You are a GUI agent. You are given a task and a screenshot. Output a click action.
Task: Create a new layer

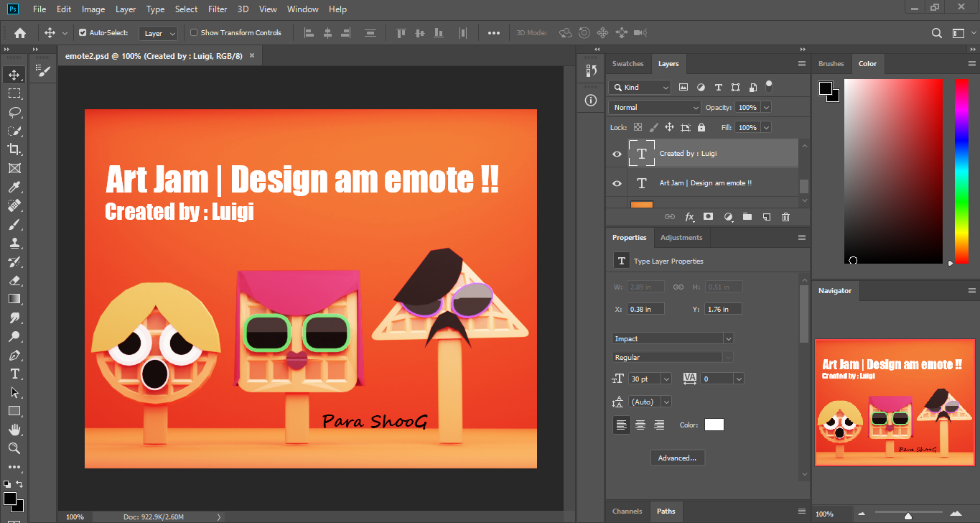click(x=766, y=216)
